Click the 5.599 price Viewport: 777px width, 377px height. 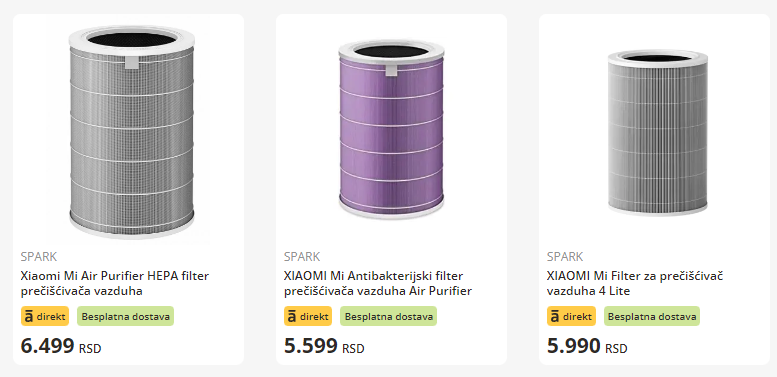[x=311, y=346]
